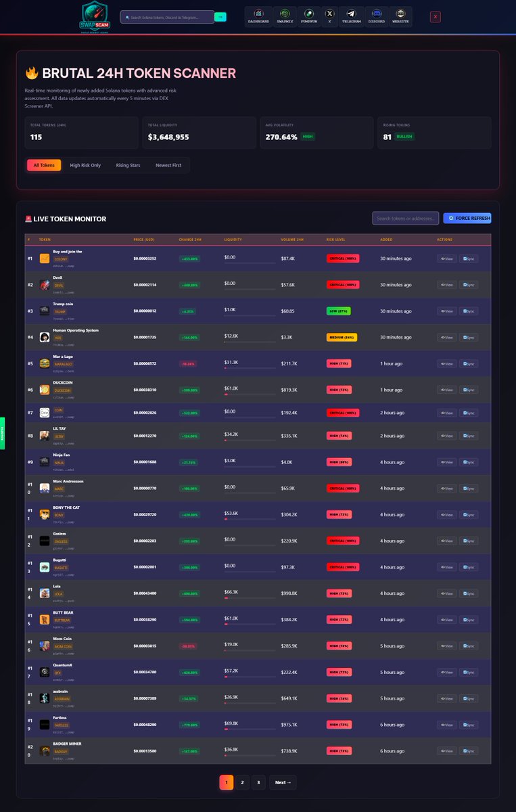Click the BONY THE CAT token icon

[45, 514]
